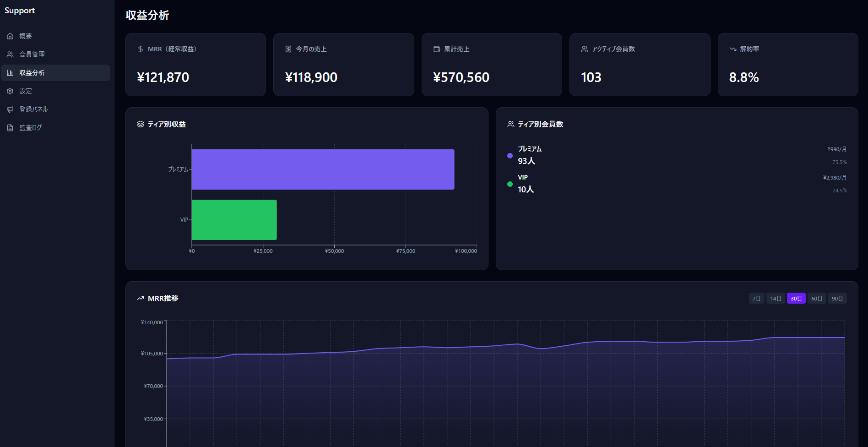Open the 設定 page link

26,91
